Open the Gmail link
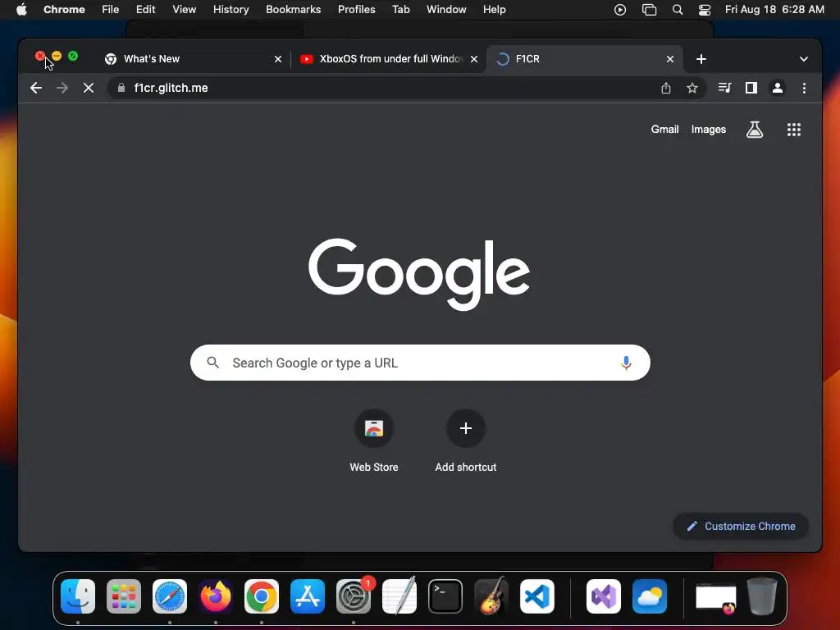 coord(664,129)
